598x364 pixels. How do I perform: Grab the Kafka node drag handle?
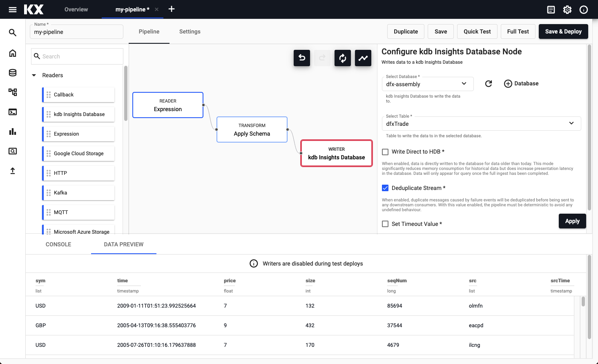click(49, 193)
